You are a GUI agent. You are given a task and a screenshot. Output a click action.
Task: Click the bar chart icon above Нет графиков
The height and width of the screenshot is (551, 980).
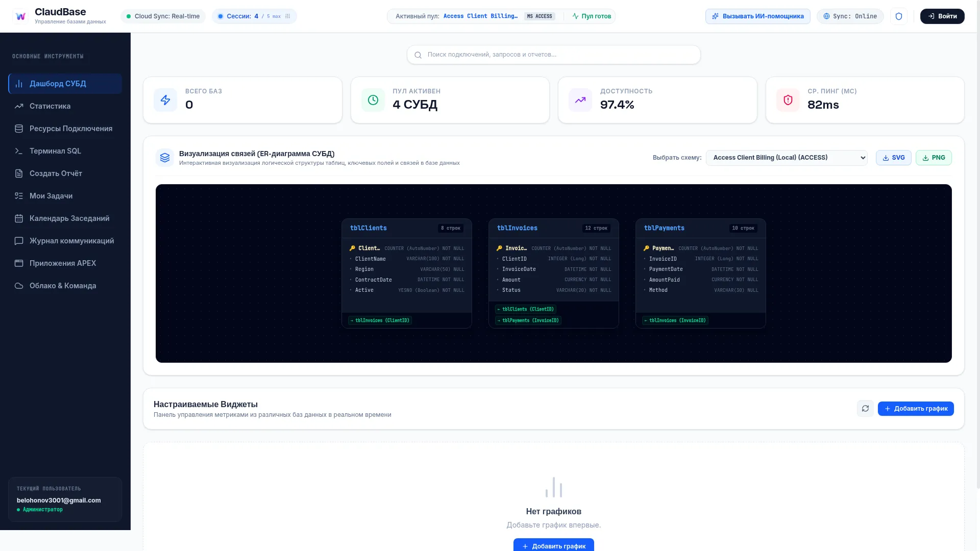[x=554, y=487]
